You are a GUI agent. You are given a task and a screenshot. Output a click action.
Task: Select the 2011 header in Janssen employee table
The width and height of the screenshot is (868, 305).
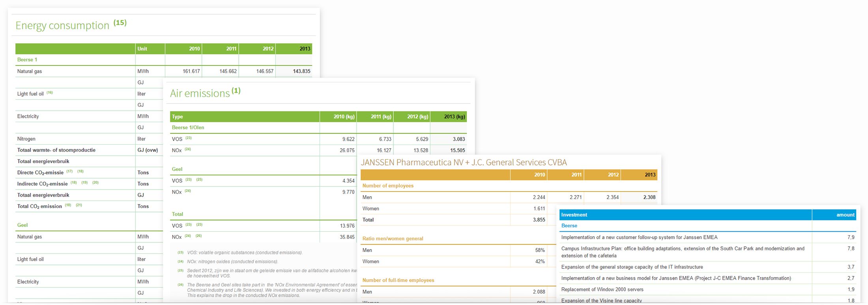(576, 175)
